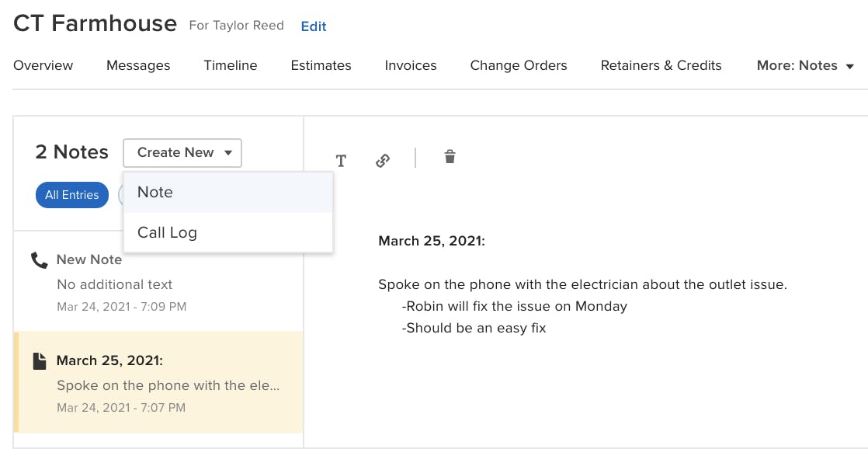The height and width of the screenshot is (463, 868).
Task: Switch to the Overview tab
Action: click(43, 65)
